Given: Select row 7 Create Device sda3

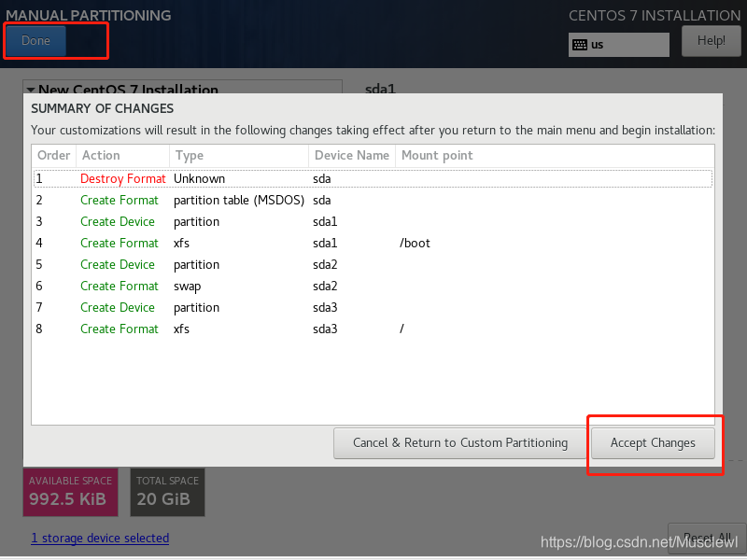Looking at the screenshot, I should (x=373, y=307).
